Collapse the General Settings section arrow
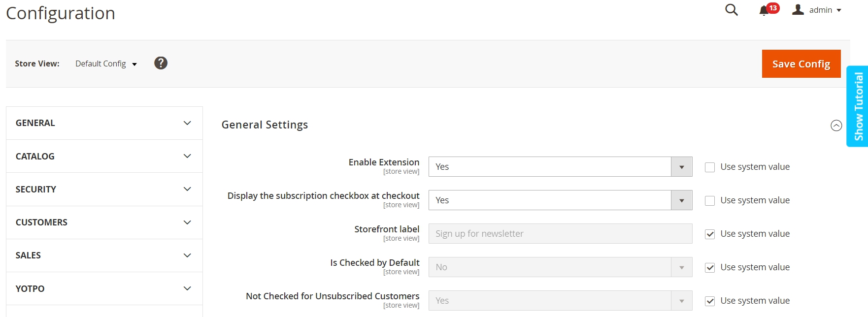 click(x=836, y=126)
